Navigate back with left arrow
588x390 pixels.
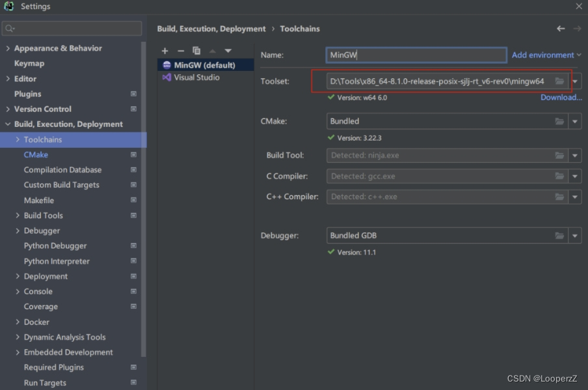561,29
